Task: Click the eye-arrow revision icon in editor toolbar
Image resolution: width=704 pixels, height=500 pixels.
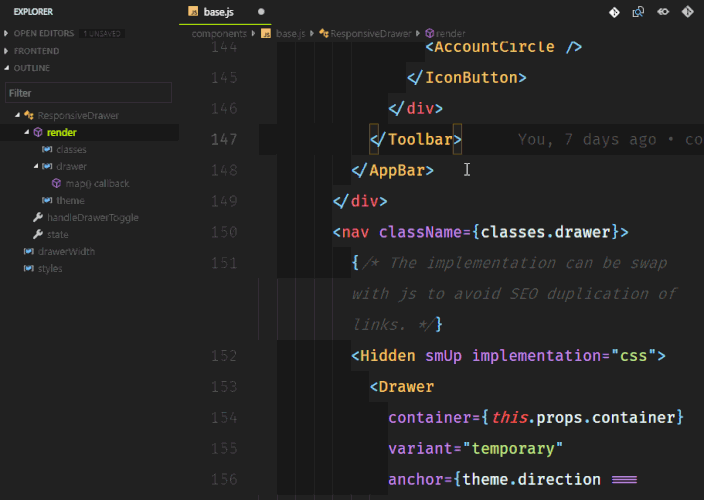Action: point(663,12)
